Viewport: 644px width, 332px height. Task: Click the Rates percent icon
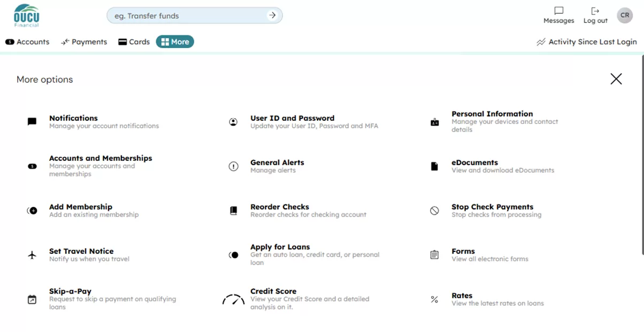(x=434, y=299)
